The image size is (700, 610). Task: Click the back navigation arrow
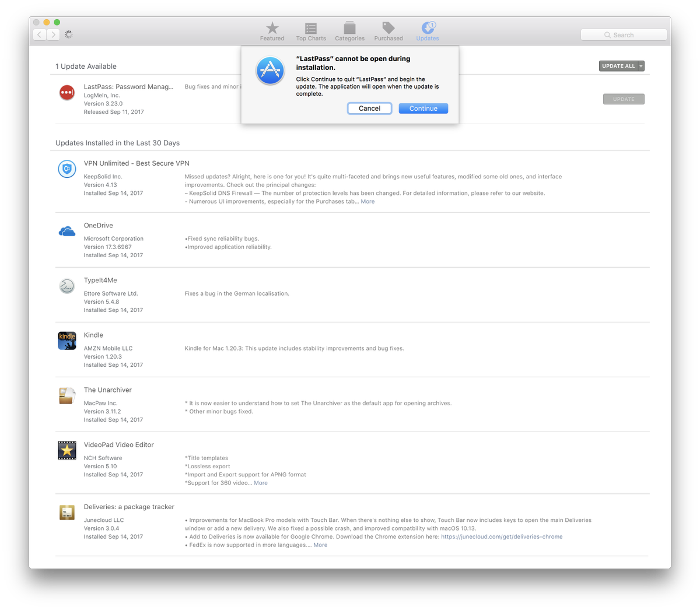[40, 34]
